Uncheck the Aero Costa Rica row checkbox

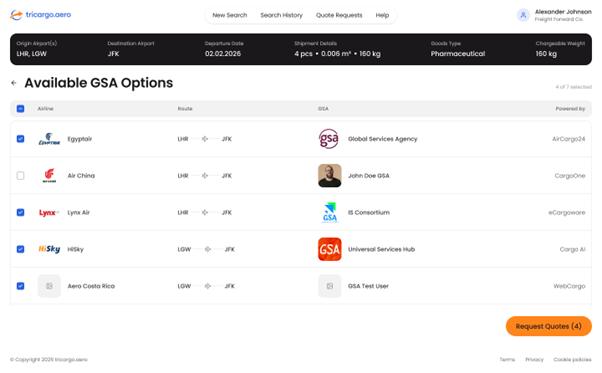click(20, 286)
